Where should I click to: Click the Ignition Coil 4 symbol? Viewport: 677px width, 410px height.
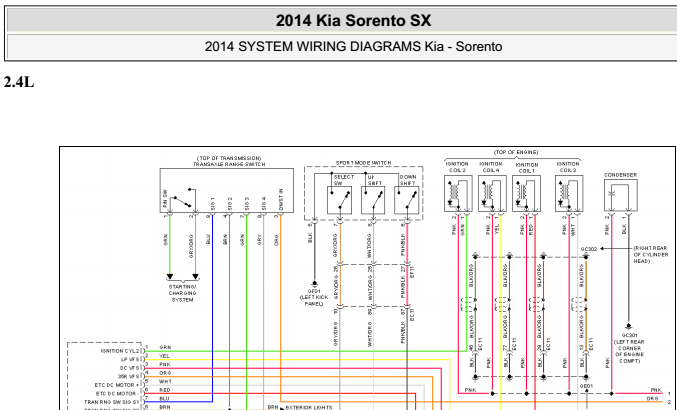(492, 193)
